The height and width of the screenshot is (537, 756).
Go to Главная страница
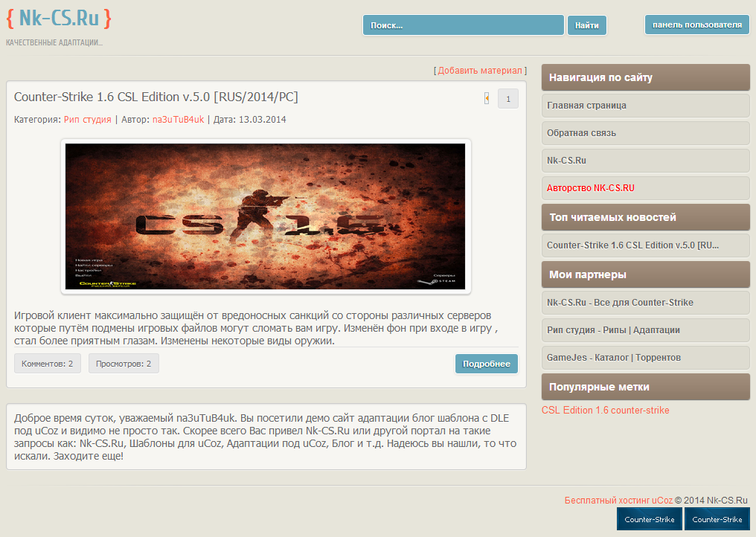click(x=646, y=105)
